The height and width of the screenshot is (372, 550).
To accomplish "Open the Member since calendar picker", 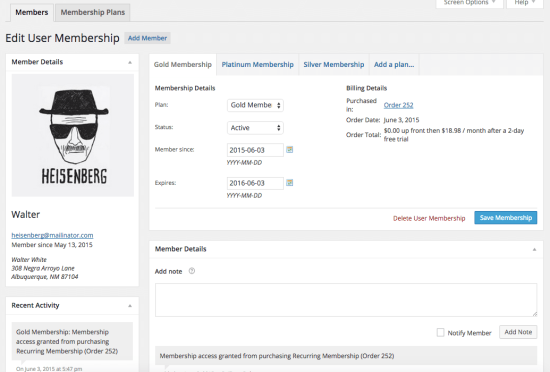I will click(289, 150).
